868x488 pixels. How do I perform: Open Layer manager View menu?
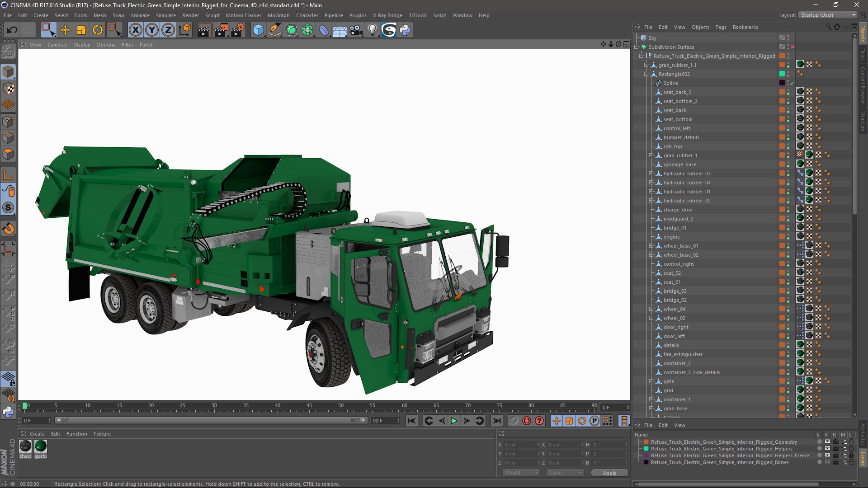(679, 425)
